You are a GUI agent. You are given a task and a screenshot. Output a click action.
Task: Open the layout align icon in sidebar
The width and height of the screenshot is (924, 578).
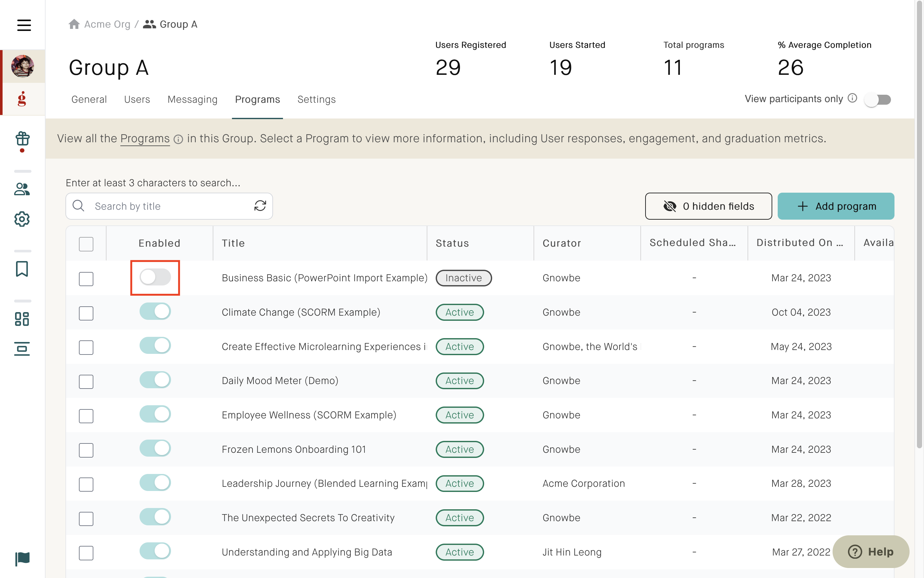point(22,349)
